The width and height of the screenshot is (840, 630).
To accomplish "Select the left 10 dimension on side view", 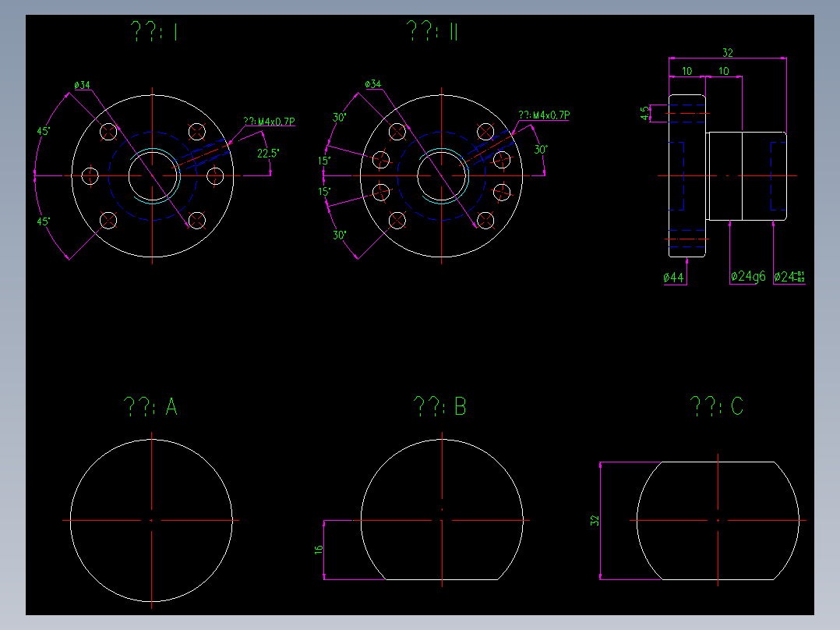I will coord(687,70).
